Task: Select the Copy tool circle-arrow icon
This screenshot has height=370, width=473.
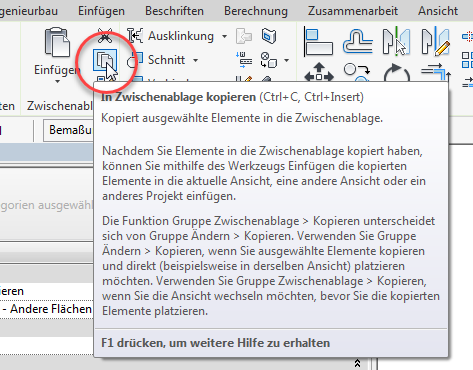Action: [x=357, y=72]
